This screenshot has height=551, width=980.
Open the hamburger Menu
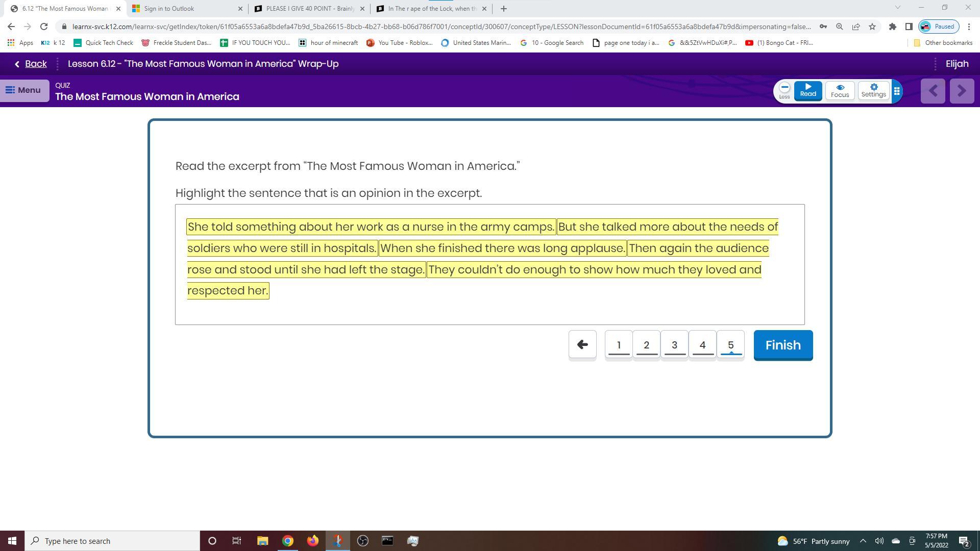(23, 90)
